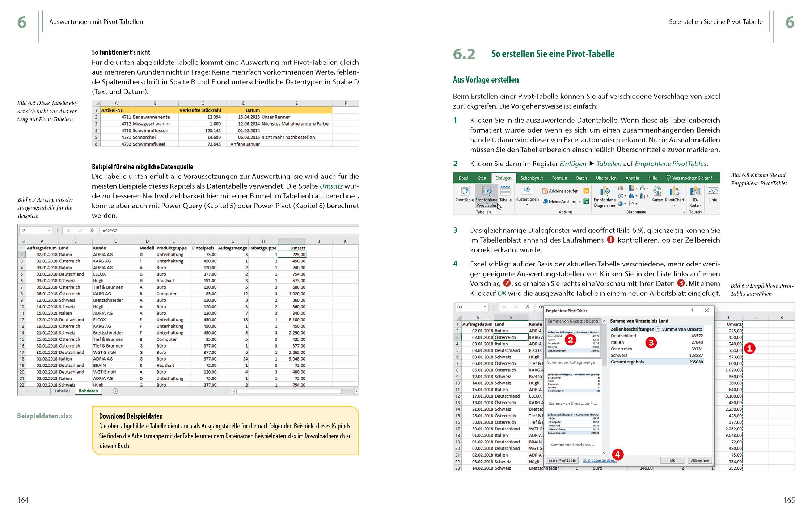Close the Empfohlene PivotTables dialog
This screenshot has width=812, height=513.
707,310
